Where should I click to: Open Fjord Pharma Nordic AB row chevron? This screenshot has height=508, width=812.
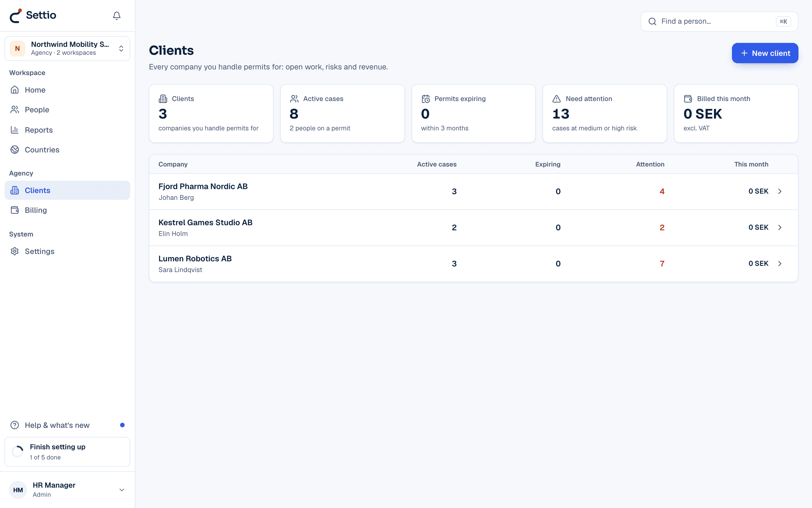pyautogui.click(x=780, y=191)
